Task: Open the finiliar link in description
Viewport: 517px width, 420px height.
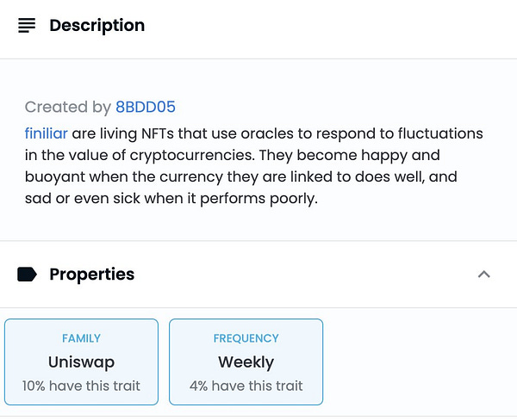Action: pyautogui.click(x=47, y=133)
